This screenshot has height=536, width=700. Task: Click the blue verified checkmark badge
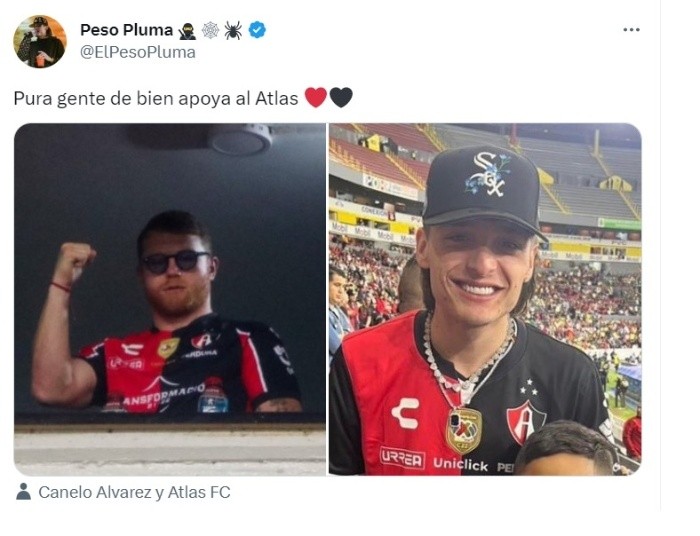pyautogui.click(x=257, y=30)
